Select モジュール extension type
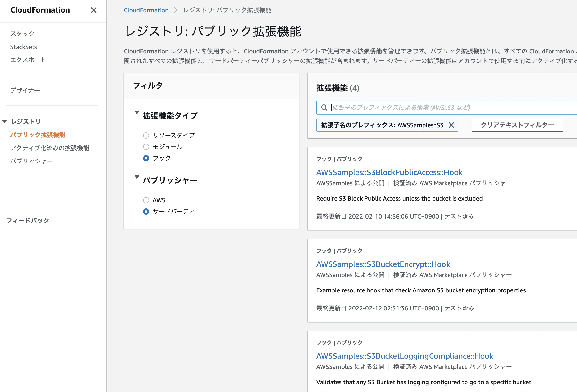The image size is (577, 392). click(x=146, y=147)
